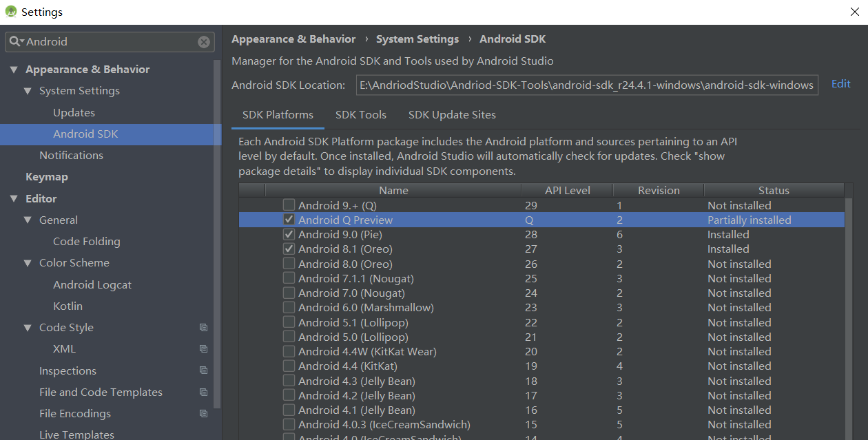Click the search magnifier icon dropdown
This screenshot has width=868, height=440.
17,41
